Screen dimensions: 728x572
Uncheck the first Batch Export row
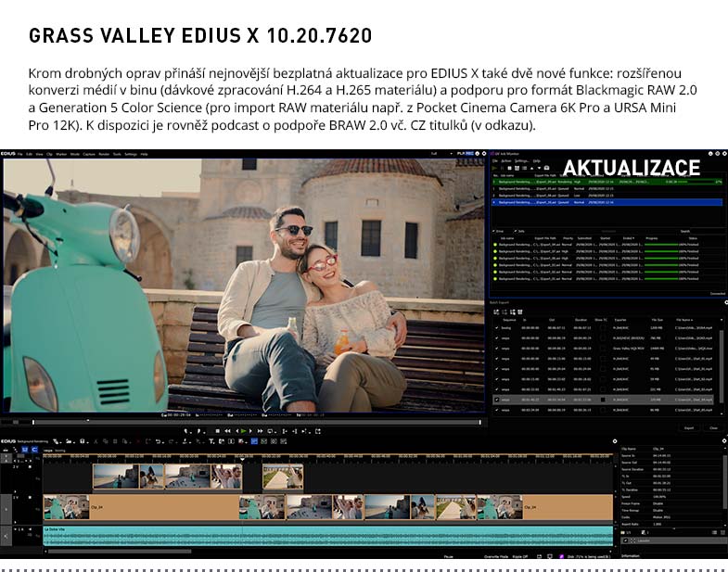(497, 328)
